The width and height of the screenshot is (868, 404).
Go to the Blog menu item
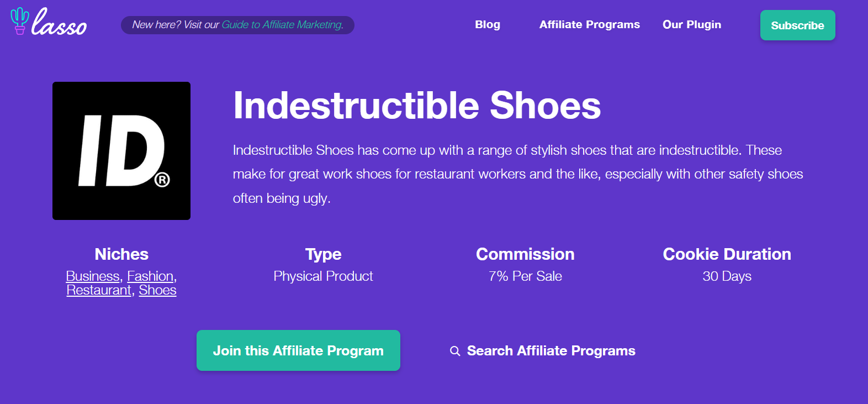point(488,25)
